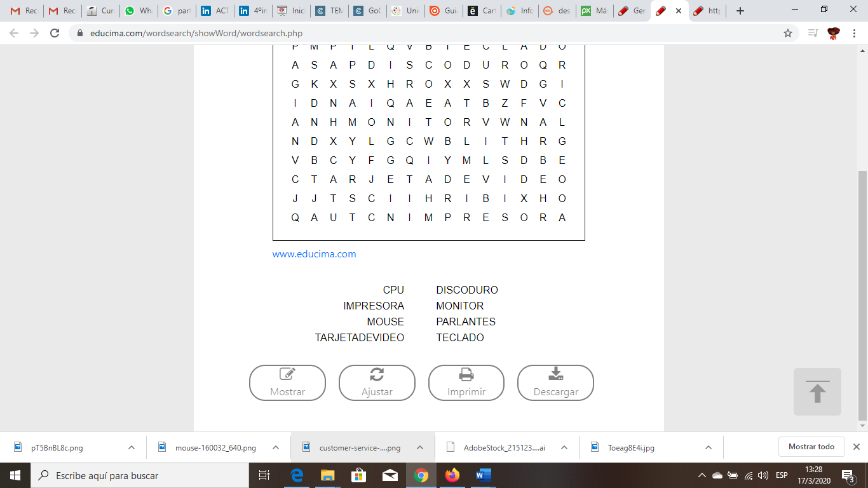This screenshot has height=488, width=868.
Task: Click the site lock icon in address bar
Action: point(80,34)
